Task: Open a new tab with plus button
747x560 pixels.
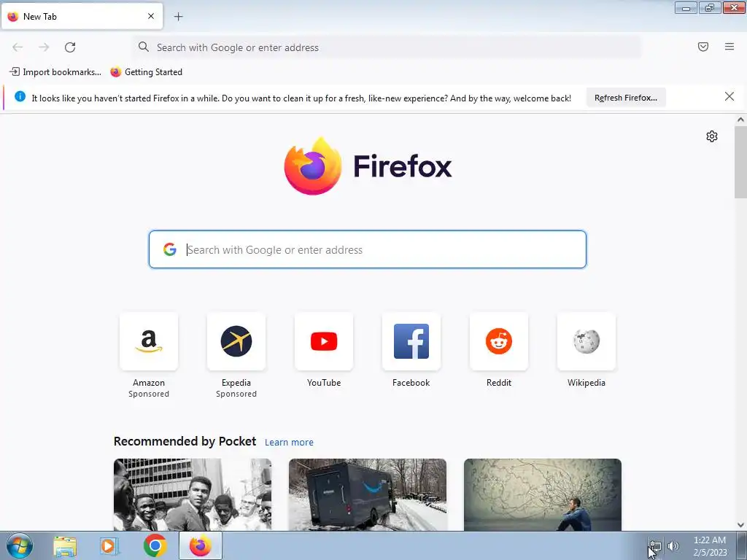Action: (178, 17)
